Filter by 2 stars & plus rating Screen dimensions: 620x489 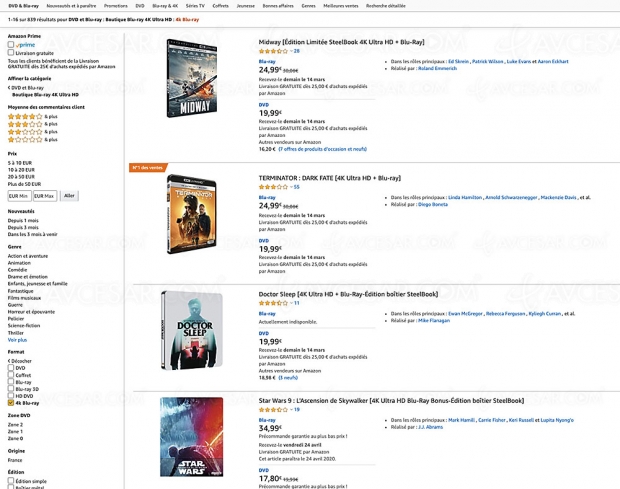tap(32, 132)
